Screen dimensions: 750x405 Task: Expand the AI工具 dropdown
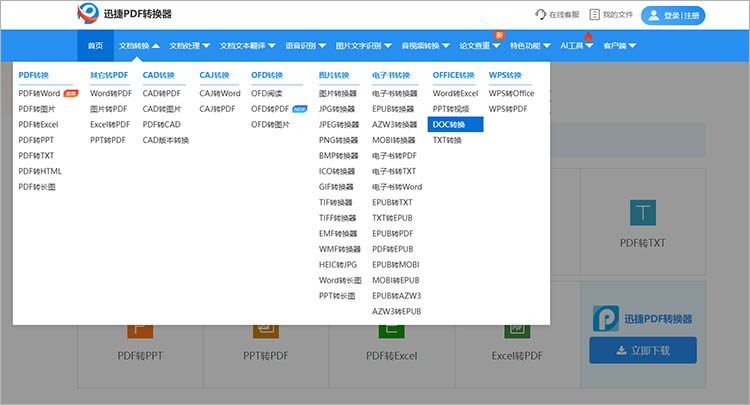[577, 45]
